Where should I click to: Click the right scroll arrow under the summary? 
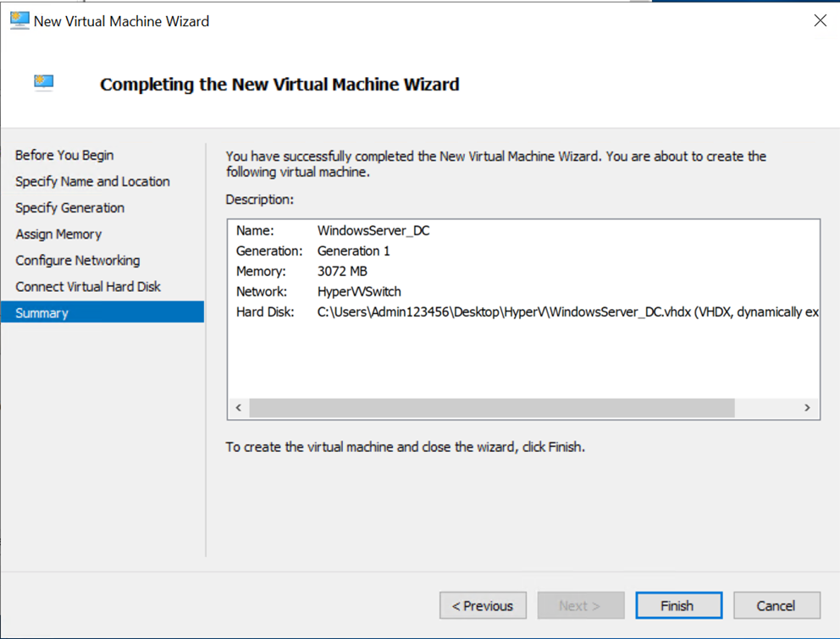pos(807,407)
